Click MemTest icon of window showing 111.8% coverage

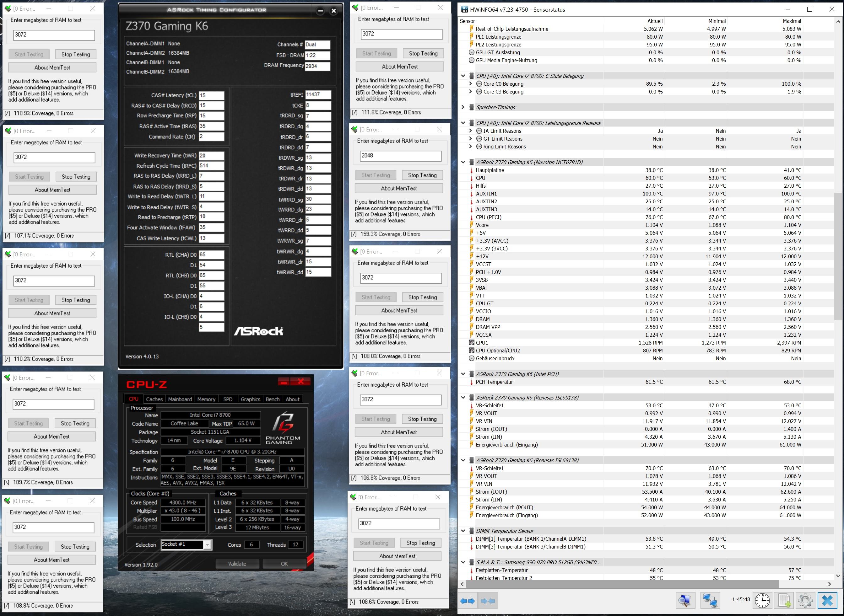pos(355,8)
